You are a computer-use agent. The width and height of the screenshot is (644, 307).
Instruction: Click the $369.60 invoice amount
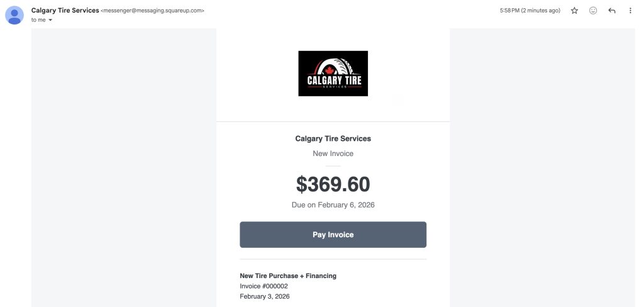pyautogui.click(x=333, y=184)
